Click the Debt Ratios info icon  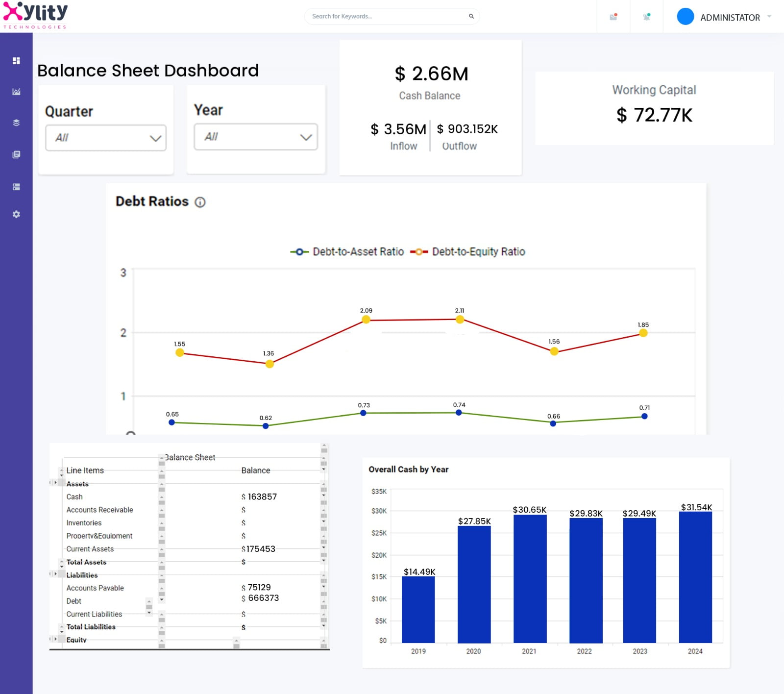pyautogui.click(x=200, y=202)
